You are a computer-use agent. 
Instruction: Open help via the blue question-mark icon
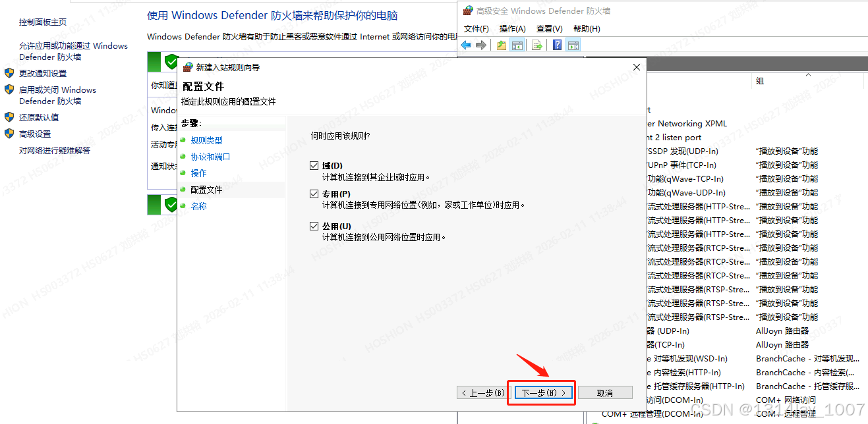coord(558,45)
